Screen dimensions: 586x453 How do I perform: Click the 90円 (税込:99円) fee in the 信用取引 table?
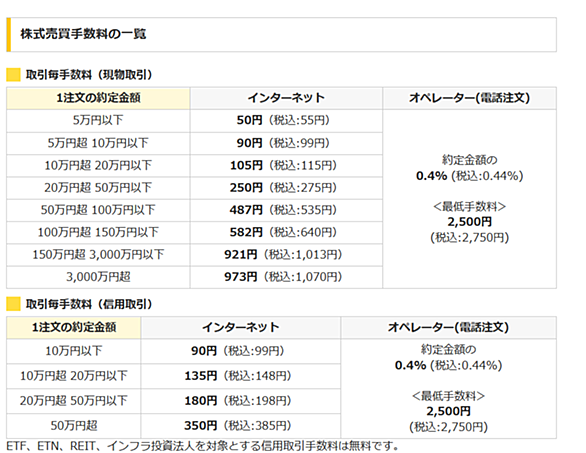(x=238, y=351)
